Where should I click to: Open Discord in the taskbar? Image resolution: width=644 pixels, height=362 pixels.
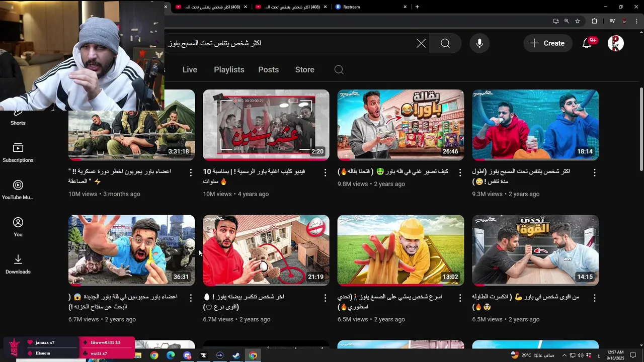(187, 355)
